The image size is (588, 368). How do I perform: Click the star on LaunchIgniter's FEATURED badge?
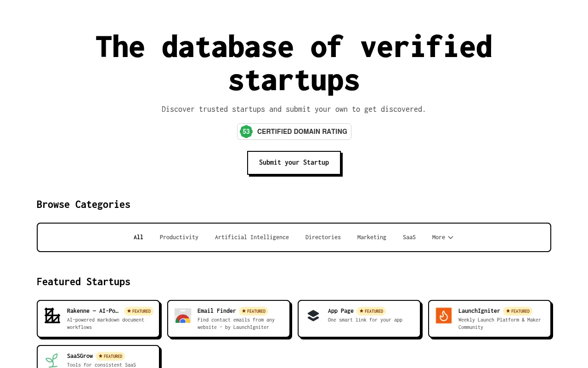[508, 311]
